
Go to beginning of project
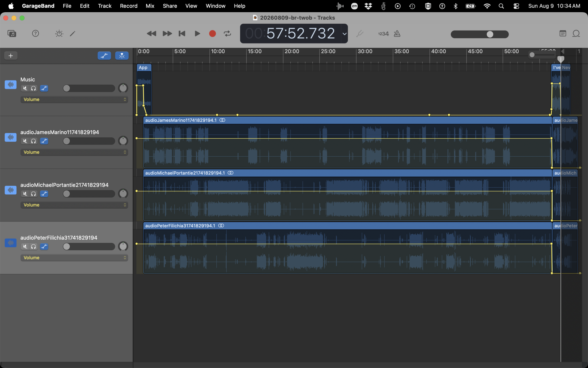(x=182, y=34)
